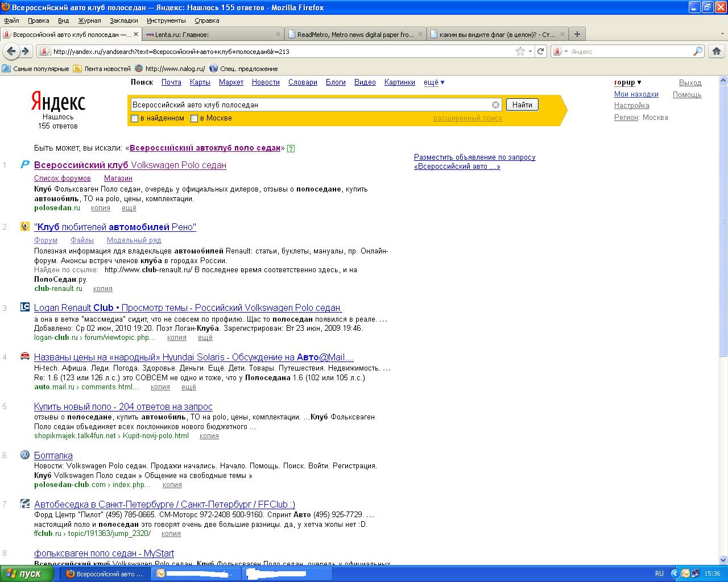This screenshot has width=728, height=582.
Task: Switch to the Lenta.ru tab
Action: click(x=210, y=34)
